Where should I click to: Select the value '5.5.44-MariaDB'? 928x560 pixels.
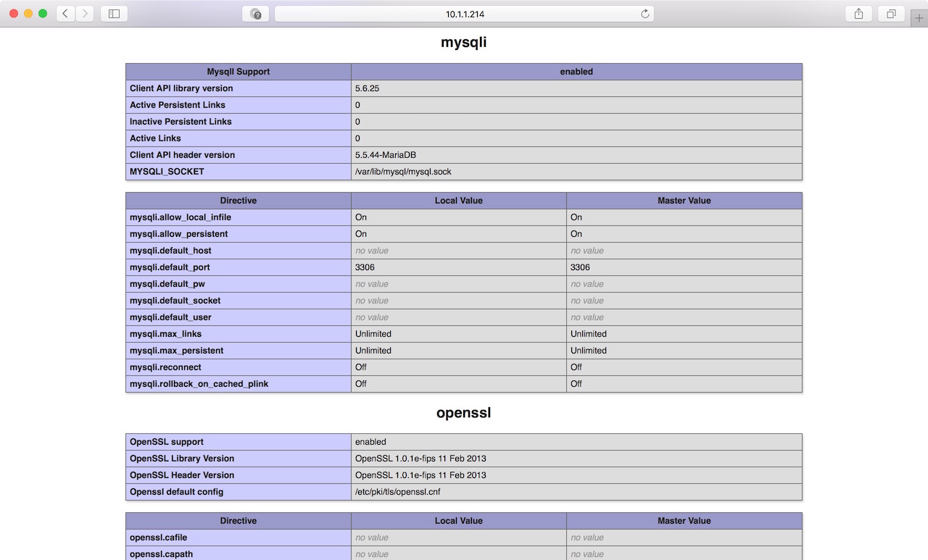[x=385, y=155]
